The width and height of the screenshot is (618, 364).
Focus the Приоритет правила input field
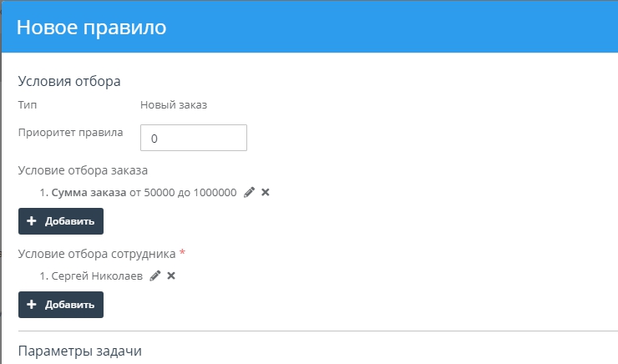point(194,139)
